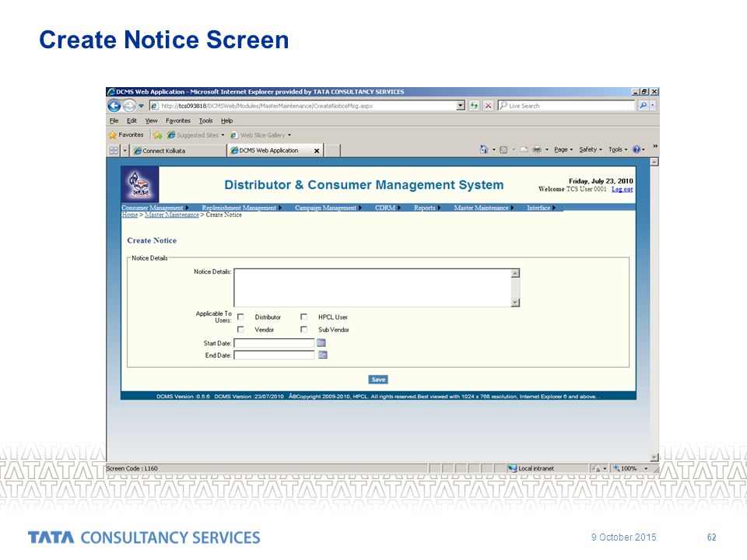This screenshot has height=560, width=747.
Task: Click the HP Gas logo
Action: (x=139, y=184)
